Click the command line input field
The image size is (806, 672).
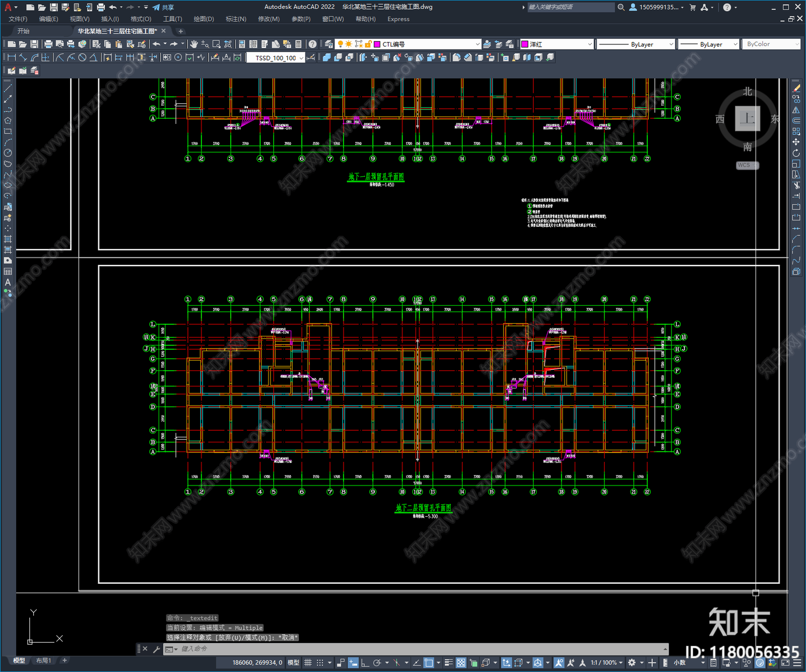[421, 649]
